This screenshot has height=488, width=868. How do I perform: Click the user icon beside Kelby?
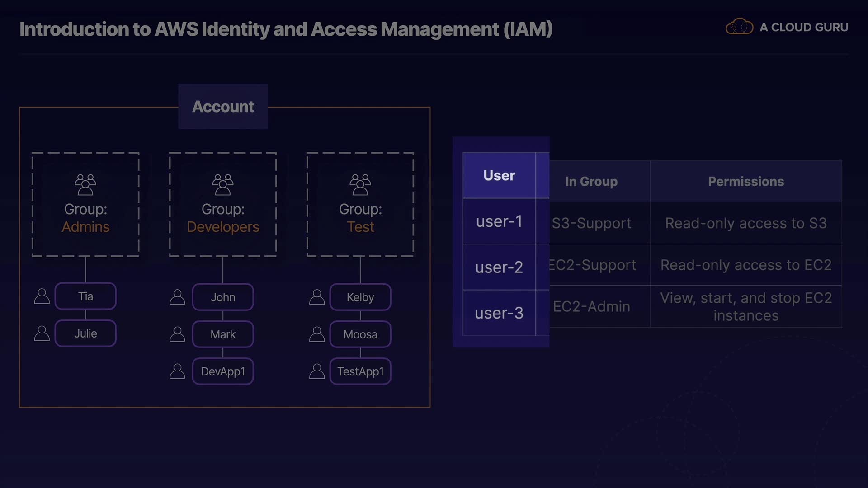(x=317, y=297)
